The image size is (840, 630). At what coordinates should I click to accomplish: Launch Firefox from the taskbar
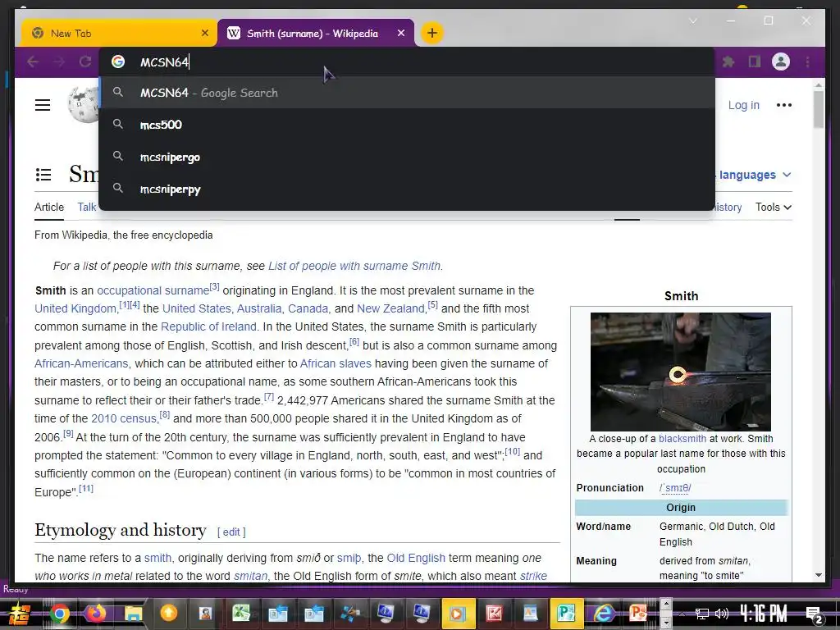point(96,614)
